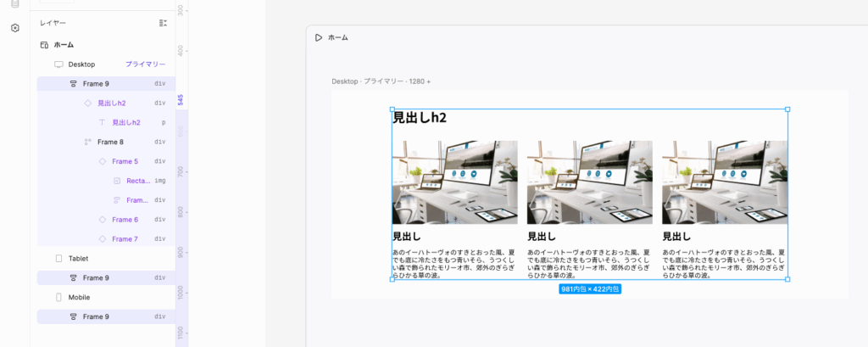Click the Desktop breakpoint monitor icon

58,64
